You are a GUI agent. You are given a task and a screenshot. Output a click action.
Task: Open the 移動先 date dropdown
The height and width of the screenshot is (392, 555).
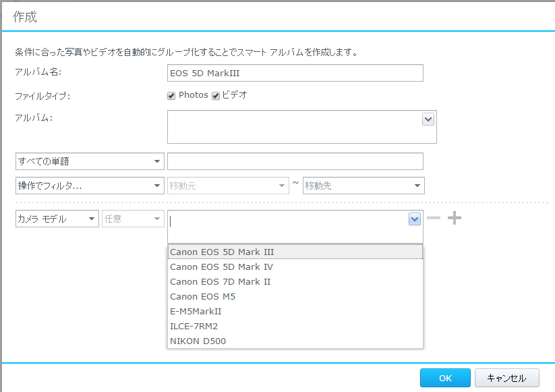tap(363, 186)
